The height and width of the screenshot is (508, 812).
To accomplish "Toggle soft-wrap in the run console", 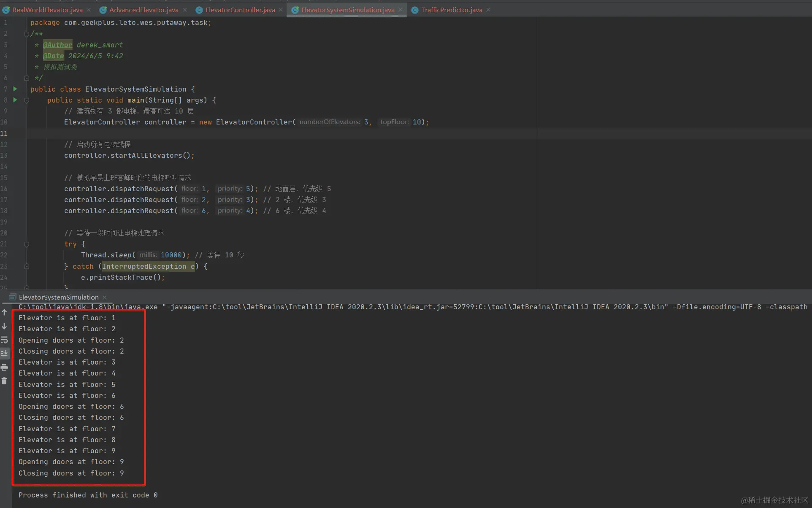I will point(4,340).
